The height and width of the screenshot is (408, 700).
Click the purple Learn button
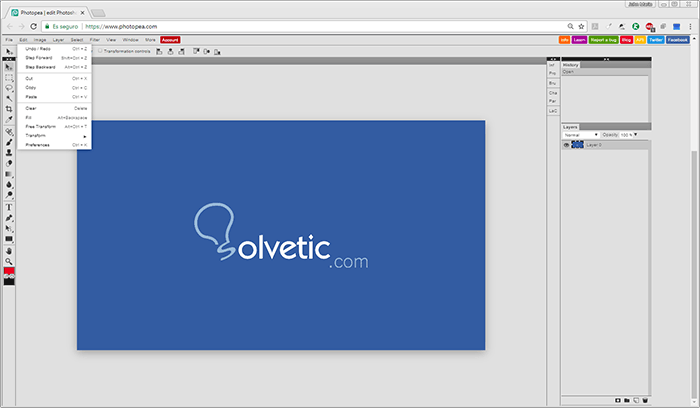click(x=579, y=40)
